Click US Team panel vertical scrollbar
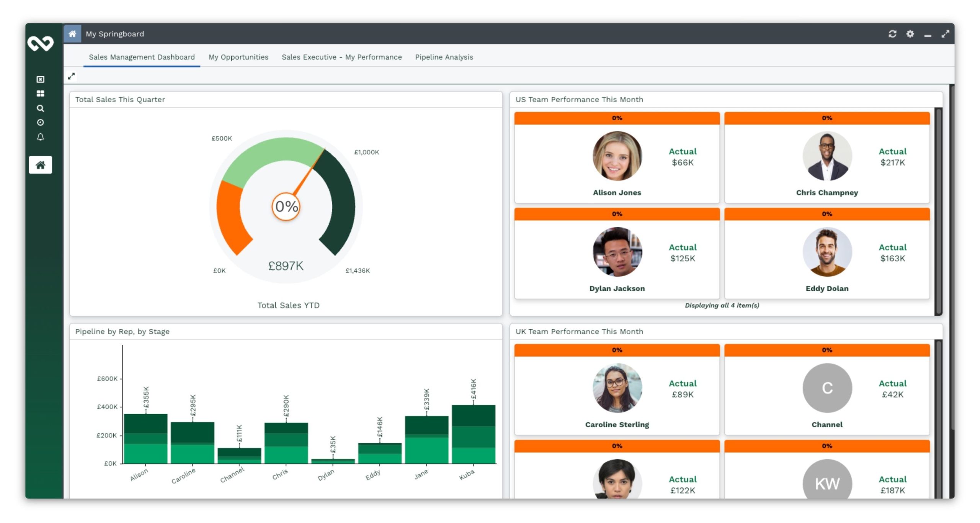Screen dimensions: 980x523 point(938,211)
